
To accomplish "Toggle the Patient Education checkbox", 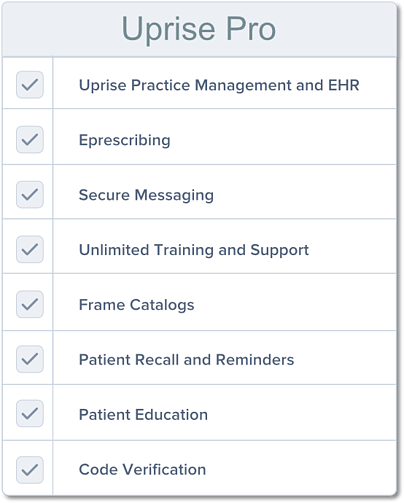I will click(x=30, y=414).
